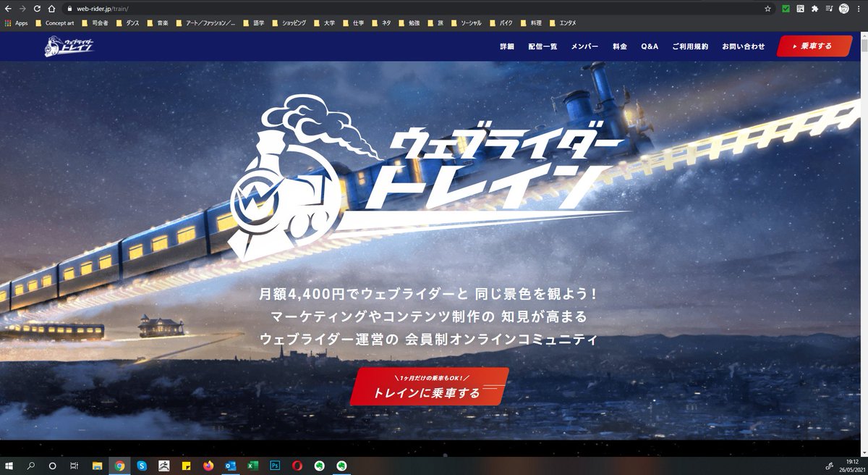This screenshot has height=475, width=868.
Task: Open the メンバー nav menu item
Action: point(584,46)
